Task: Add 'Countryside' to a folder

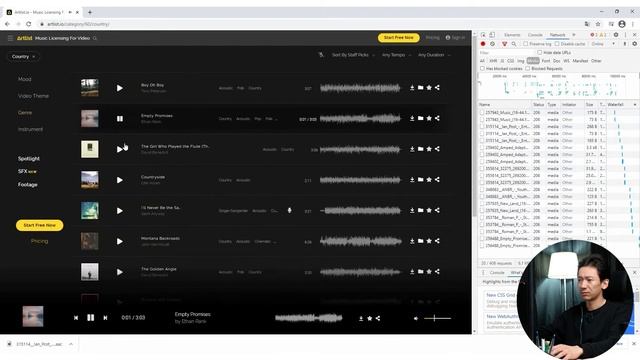Action: [420, 180]
